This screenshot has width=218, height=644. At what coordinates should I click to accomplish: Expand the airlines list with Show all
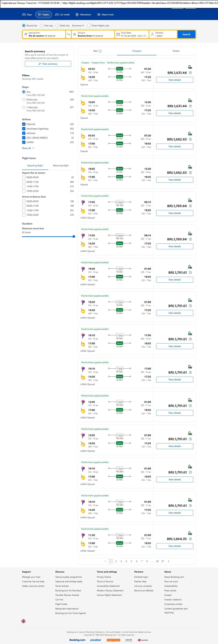28,148
